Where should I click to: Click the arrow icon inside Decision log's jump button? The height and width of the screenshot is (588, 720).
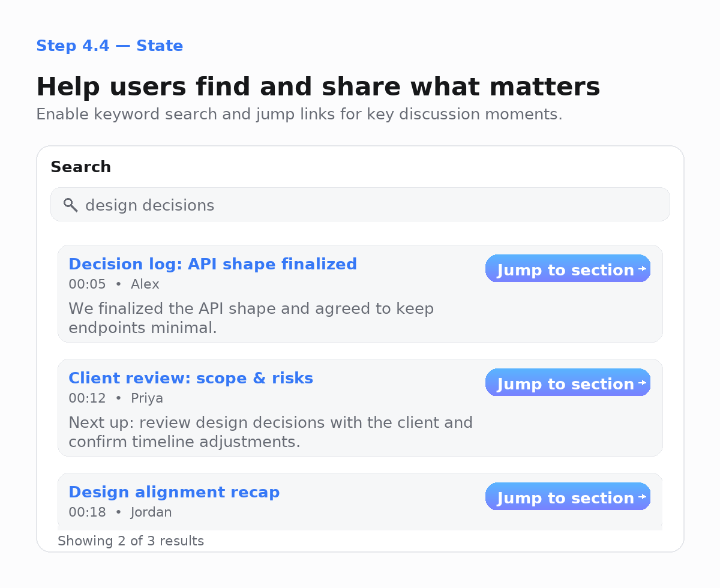pos(643,269)
